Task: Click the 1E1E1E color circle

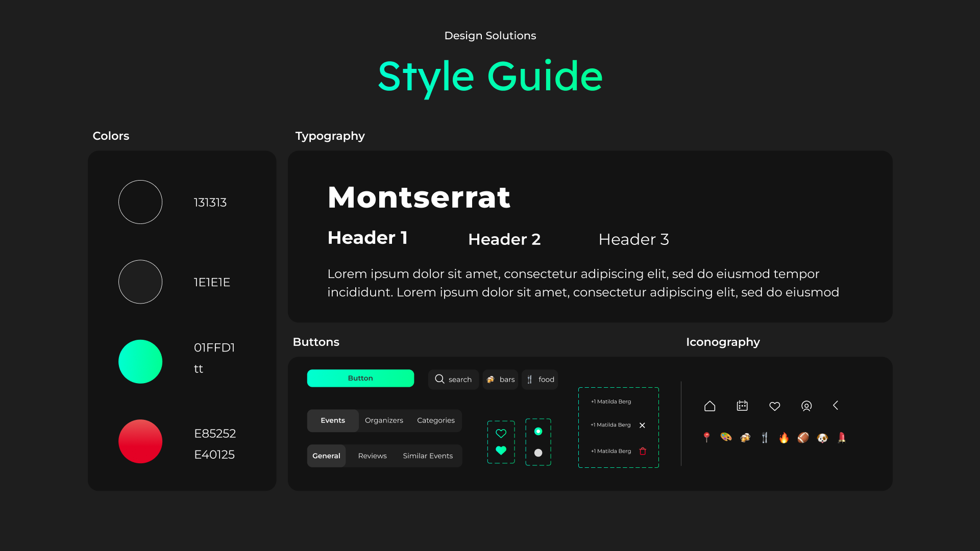Action: click(x=140, y=282)
